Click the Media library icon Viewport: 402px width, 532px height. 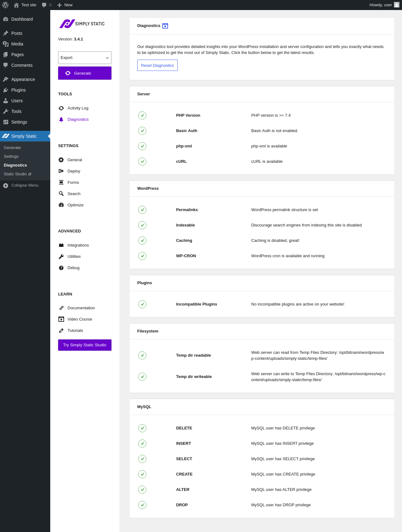click(x=6, y=44)
